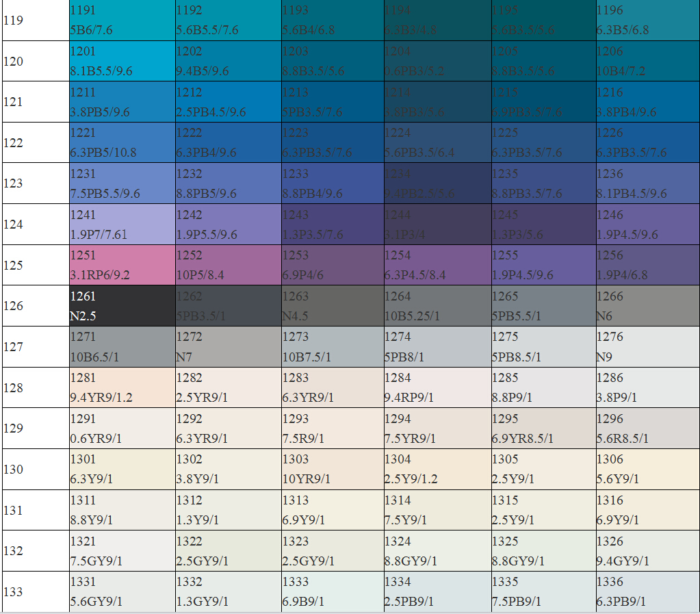Screen dimensions: 700x614
Task: Pick swatch 1216 3.8PB4/9.6
Action: click(648, 102)
